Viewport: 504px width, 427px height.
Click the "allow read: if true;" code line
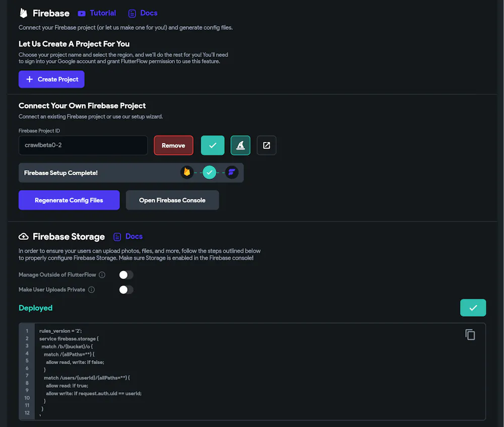coord(67,386)
